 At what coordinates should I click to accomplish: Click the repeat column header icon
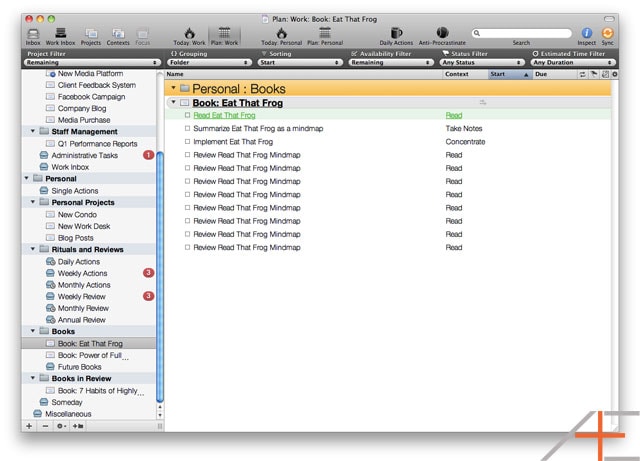[x=582, y=74]
